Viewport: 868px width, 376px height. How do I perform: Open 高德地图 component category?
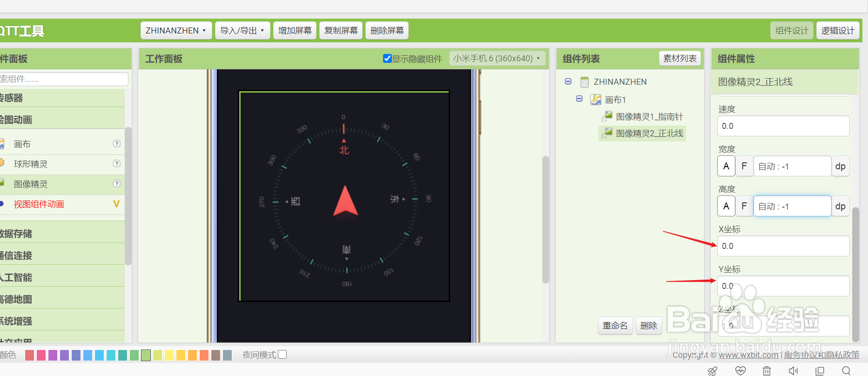(x=62, y=299)
